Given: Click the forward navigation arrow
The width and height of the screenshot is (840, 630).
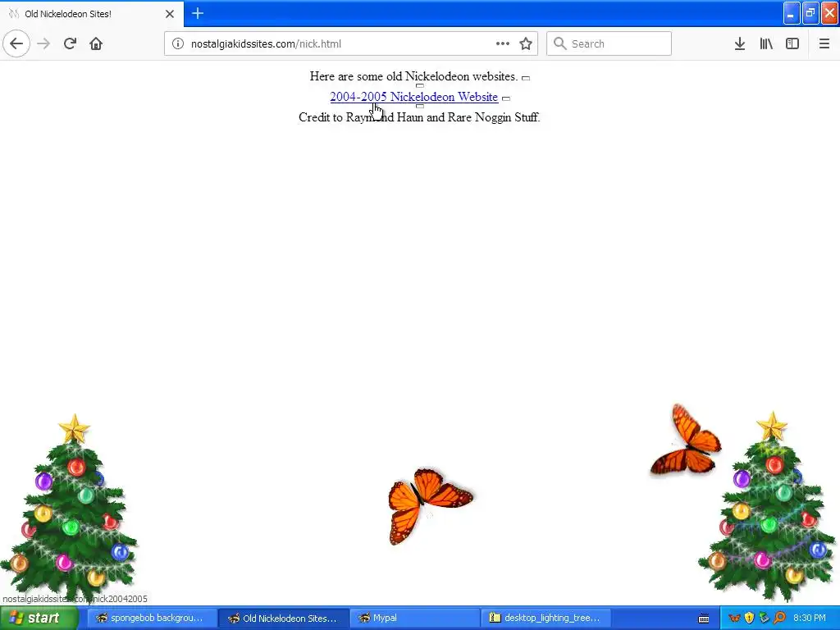Looking at the screenshot, I should coord(43,43).
